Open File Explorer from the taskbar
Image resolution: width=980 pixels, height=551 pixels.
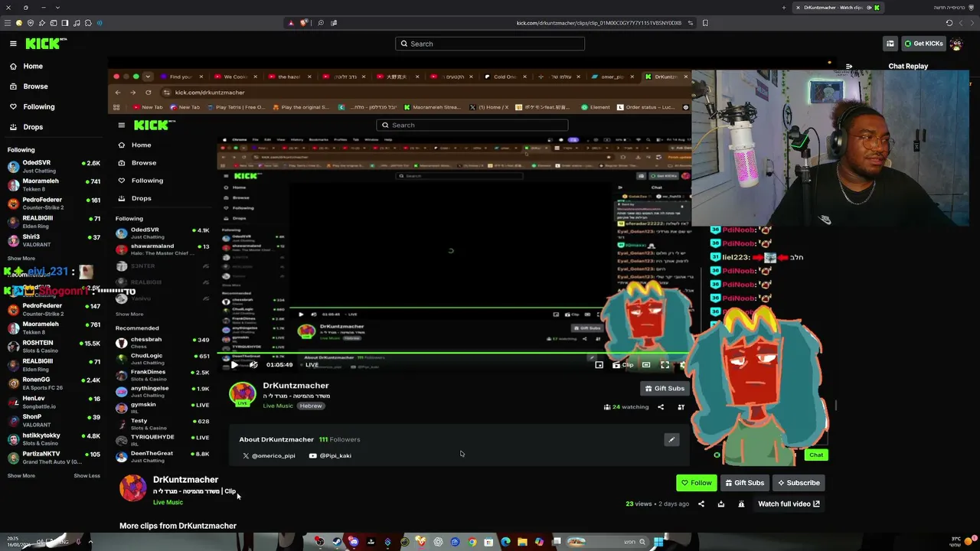coord(522,543)
